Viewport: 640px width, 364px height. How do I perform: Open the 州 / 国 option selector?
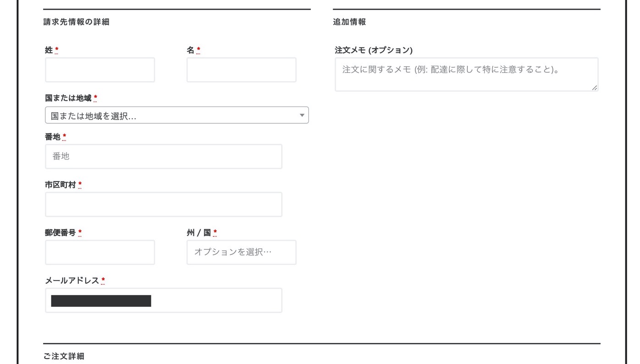point(242,252)
